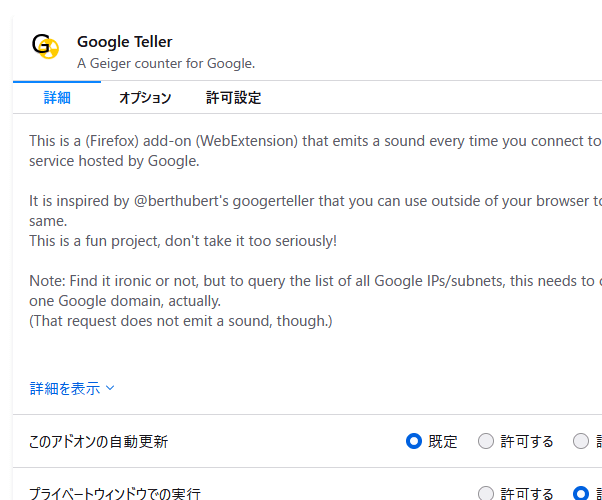Image resolution: width=602 pixels, height=500 pixels.
Task: Click the That request does not emit line
Action: [x=181, y=321]
